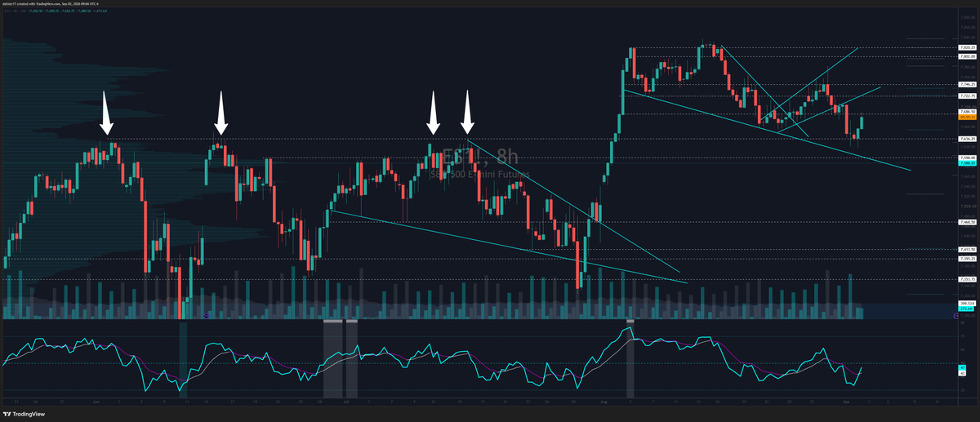Click the purple event marker on the left

[206, 314]
